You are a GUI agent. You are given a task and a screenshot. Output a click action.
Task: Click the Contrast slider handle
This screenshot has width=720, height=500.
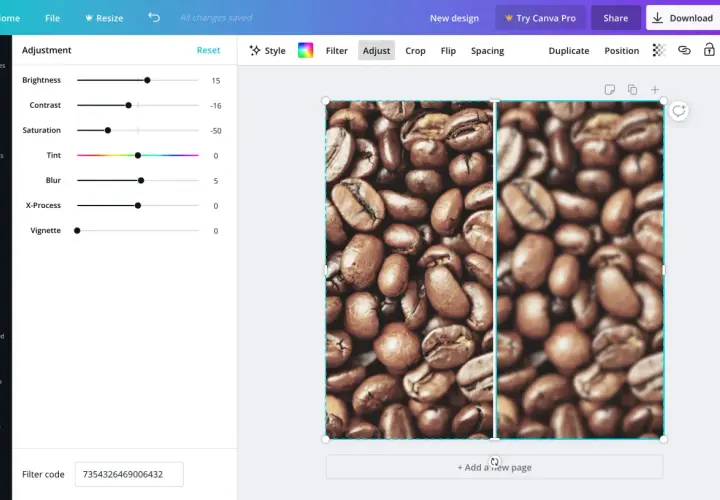coord(129,105)
